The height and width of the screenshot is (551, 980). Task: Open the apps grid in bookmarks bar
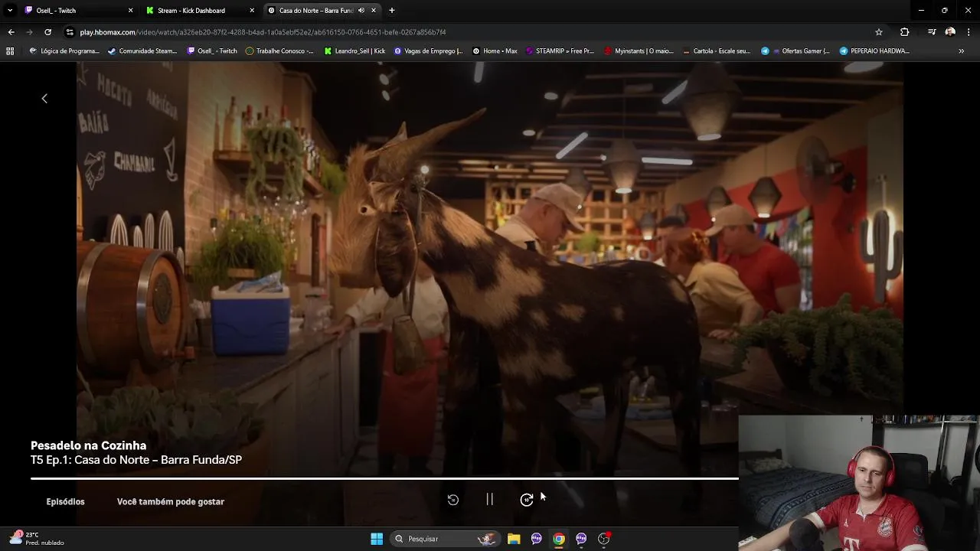(10, 51)
